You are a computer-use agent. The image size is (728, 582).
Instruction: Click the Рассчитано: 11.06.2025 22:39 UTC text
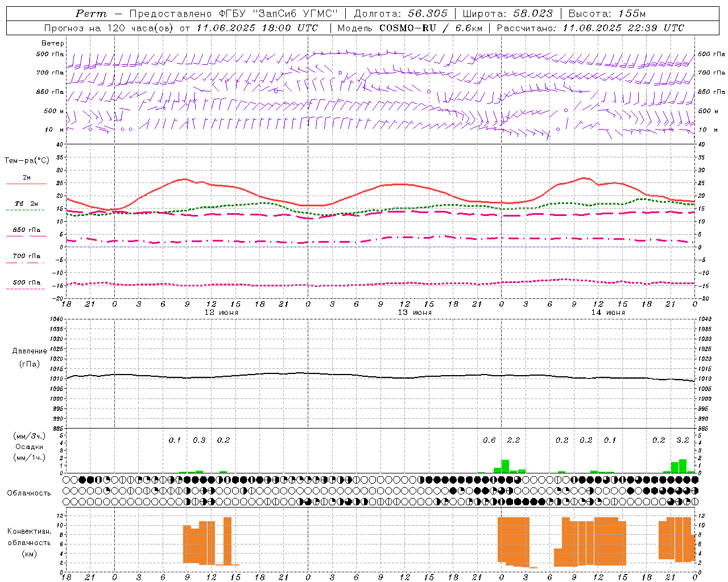pos(590,28)
